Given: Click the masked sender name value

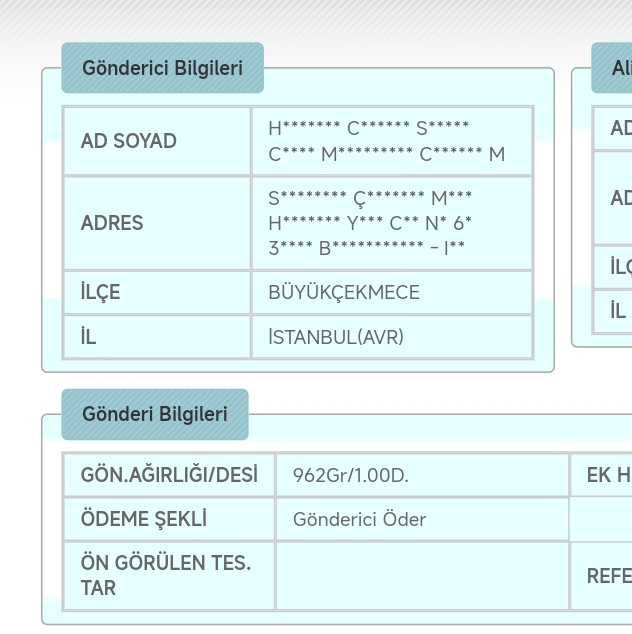Looking at the screenshot, I should pos(386,141).
